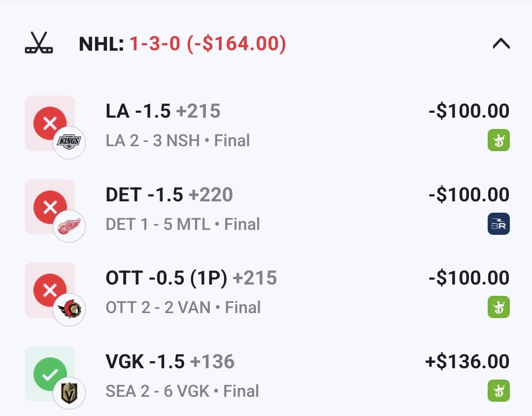The image size is (532, 416).
Task: Tap the Ottawa Senators logo
Action: coord(69,310)
